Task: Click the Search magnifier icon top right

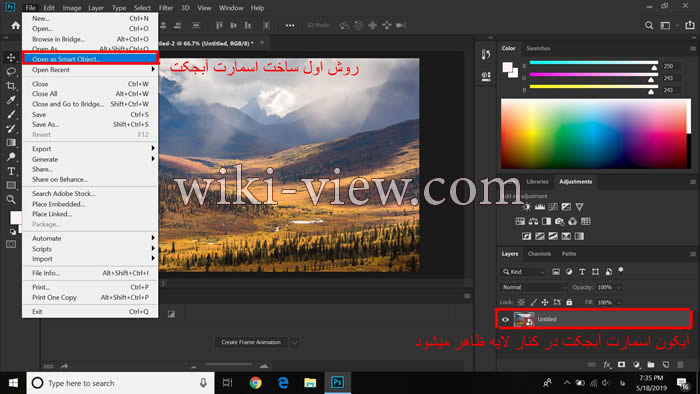Action: coord(649,25)
